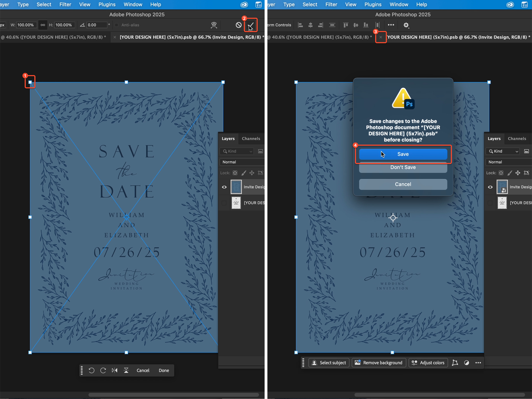The image size is (532, 399).
Task: Click the Align horizontal centers icon
Action: tap(310, 25)
